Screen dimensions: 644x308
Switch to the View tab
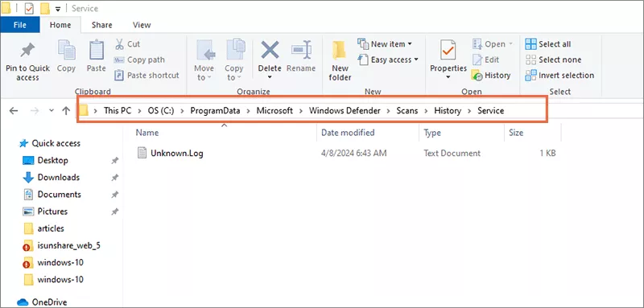click(142, 25)
